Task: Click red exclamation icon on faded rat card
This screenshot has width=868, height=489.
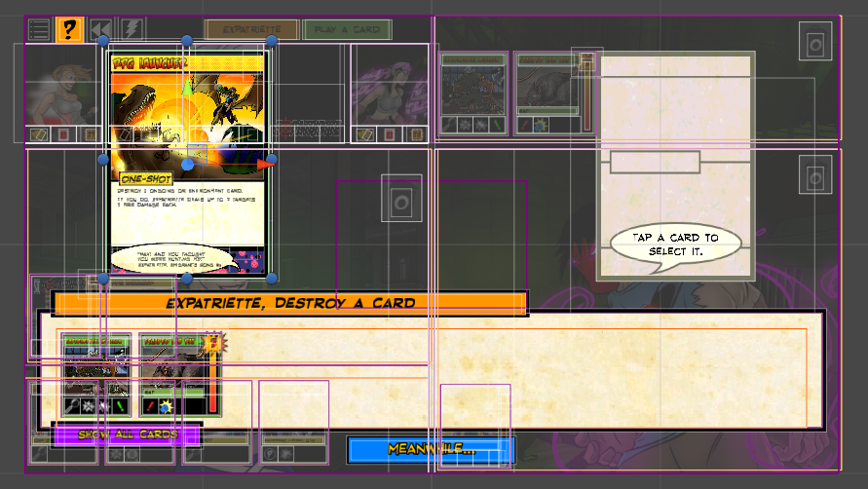Action: (525, 125)
